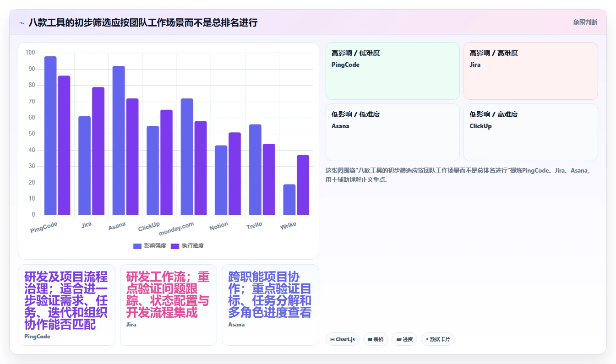Click the 表格 tag
Viewport: 616px width, 364px height.
tap(376, 339)
